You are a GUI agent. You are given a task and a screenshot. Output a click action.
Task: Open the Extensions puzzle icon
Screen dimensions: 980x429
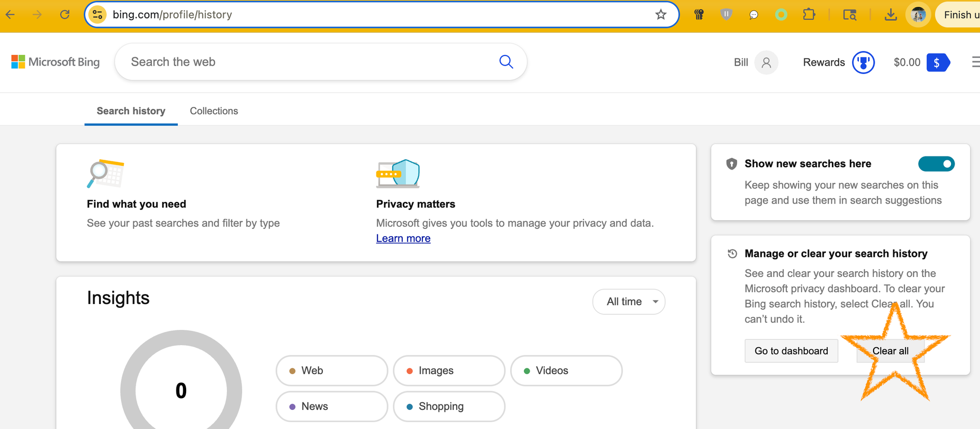[x=809, y=15]
